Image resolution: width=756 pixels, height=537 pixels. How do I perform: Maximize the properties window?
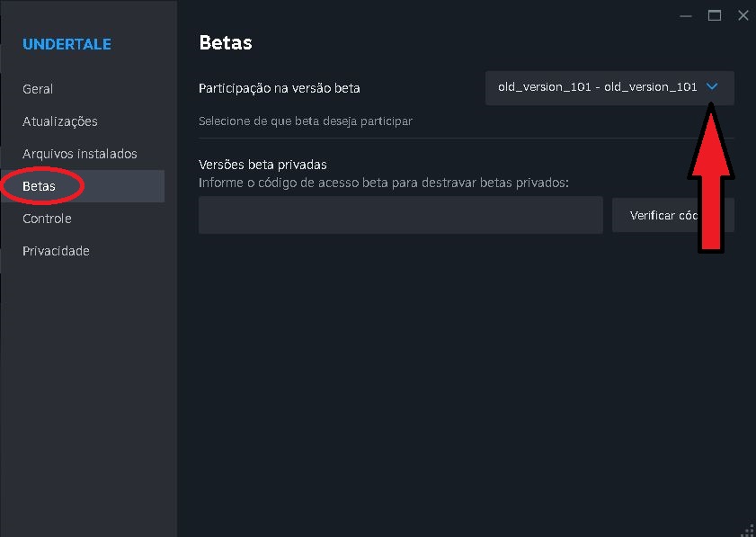pos(715,15)
